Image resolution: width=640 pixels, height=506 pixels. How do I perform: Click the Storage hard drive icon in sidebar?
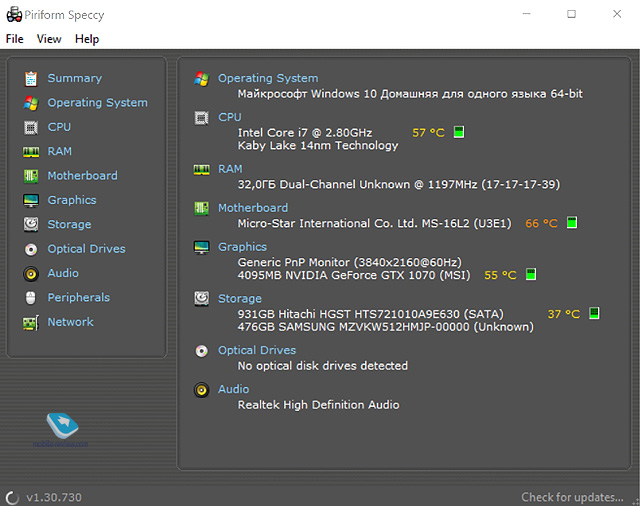pos(31,224)
